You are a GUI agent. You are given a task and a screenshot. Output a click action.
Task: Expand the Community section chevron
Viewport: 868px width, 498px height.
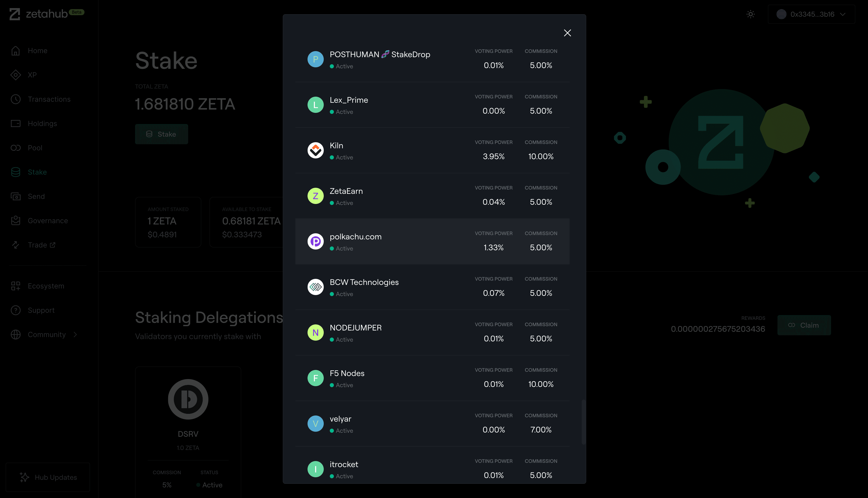point(75,335)
